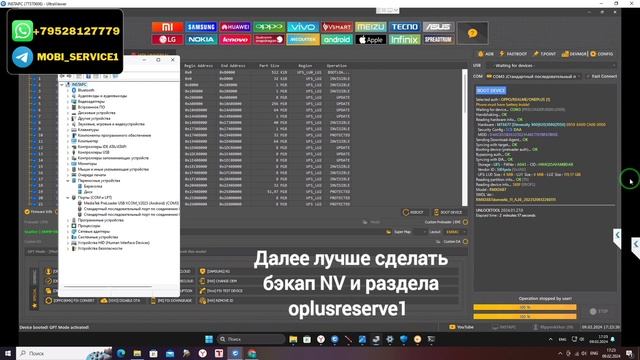Image resolution: width=640 pixels, height=360 pixels.
Task: Open the COM port dropdown
Action: pos(533,76)
